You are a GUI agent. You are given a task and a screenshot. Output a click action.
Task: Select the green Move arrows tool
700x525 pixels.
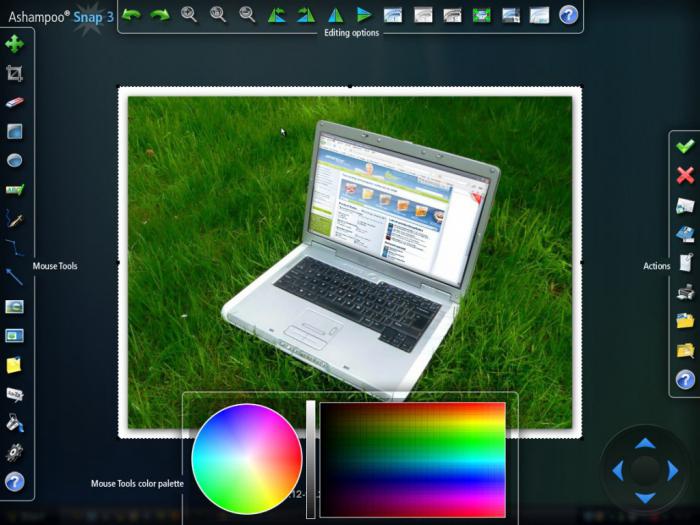pos(14,44)
